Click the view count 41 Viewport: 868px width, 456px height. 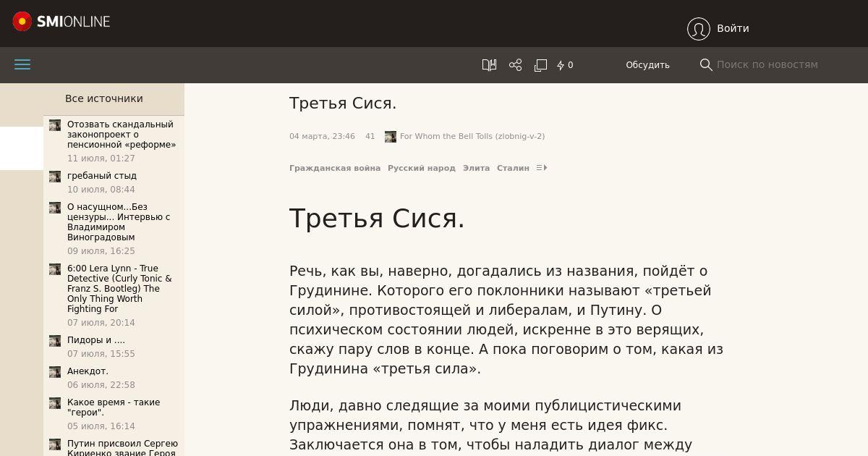pos(370,136)
